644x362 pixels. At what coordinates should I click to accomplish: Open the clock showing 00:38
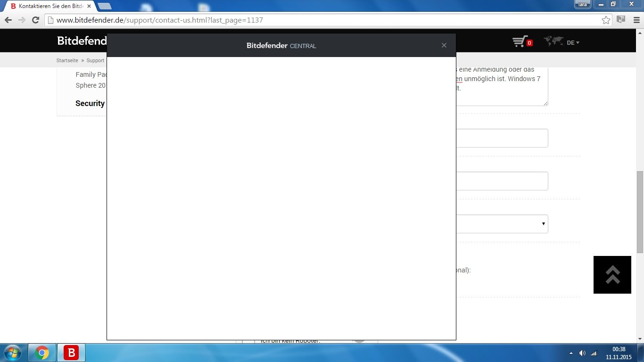coord(619,353)
